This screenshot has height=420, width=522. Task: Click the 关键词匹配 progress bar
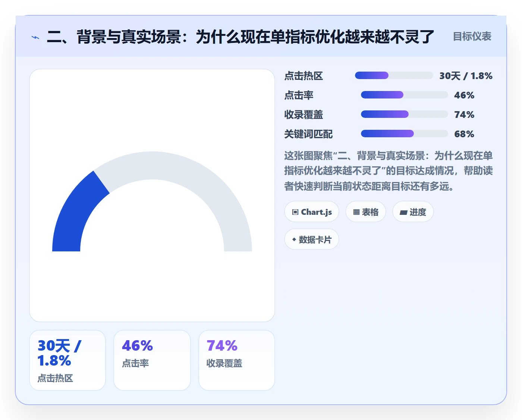click(404, 134)
